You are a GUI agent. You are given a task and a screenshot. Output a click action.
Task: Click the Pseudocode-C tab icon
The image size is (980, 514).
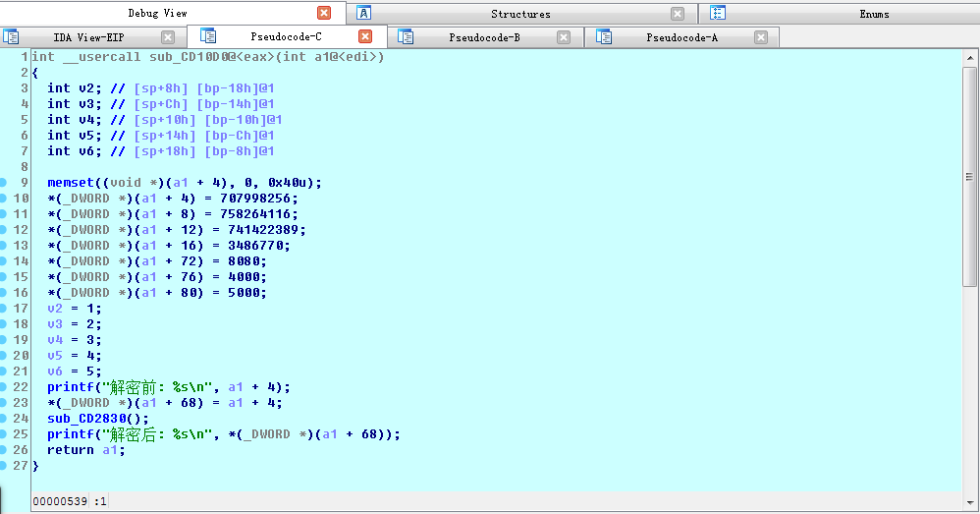tap(208, 36)
